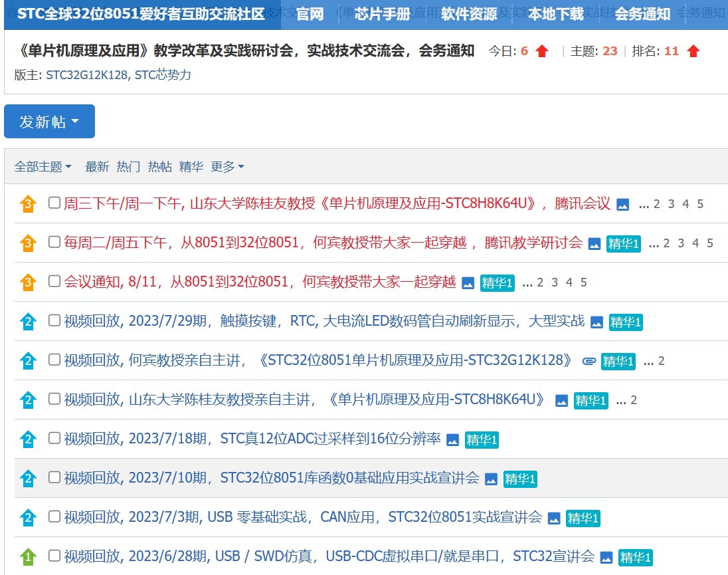Screen dimensions: 728x575
Task: Click the image attachment icon on the 2023/7/3期 thread
Action: (x=554, y=518)
